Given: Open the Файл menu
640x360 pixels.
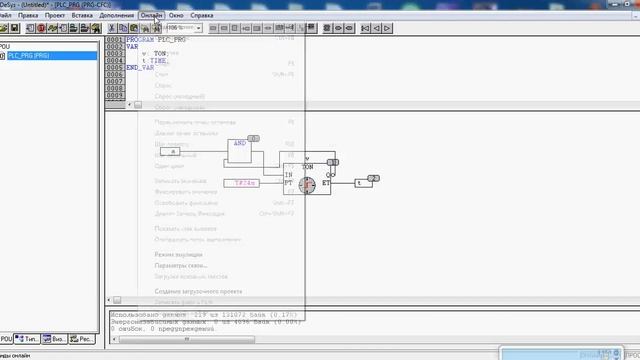Looking at the screenshot, I should click(5, 15).
